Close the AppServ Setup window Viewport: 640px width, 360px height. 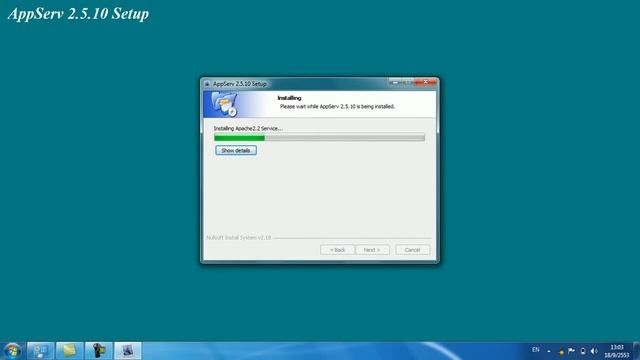(425, 82)
